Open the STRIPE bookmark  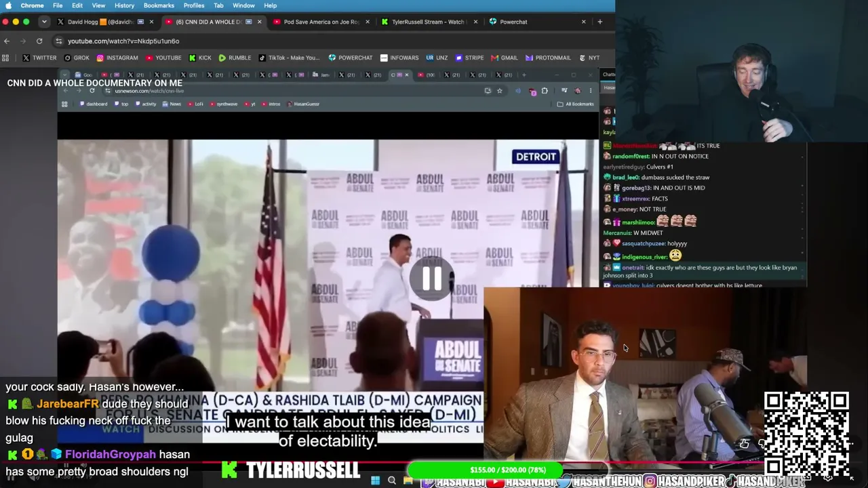469,58
